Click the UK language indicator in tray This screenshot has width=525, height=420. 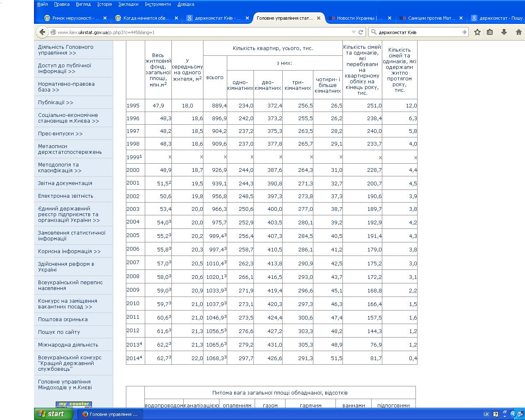[486, 414]
